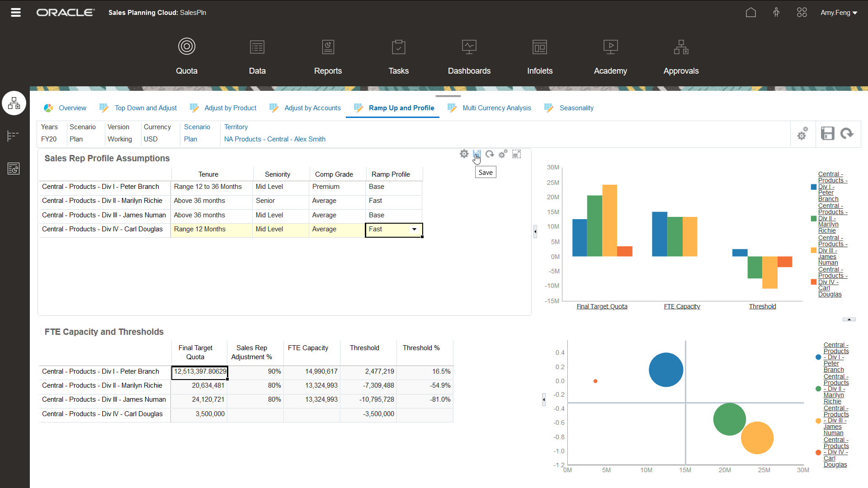Click the Save data icon above the grid

click(477, 154)
